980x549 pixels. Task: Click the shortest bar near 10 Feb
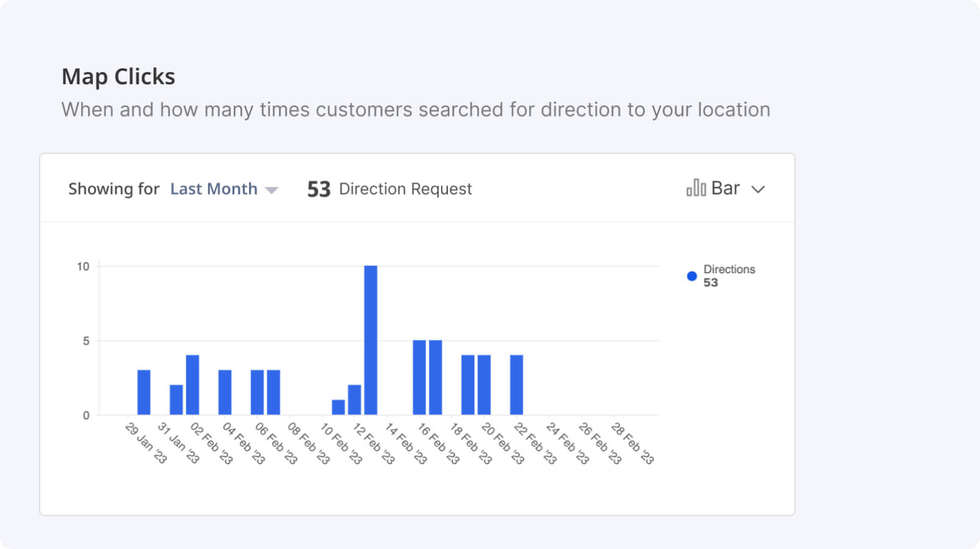[x=338, y=407]
